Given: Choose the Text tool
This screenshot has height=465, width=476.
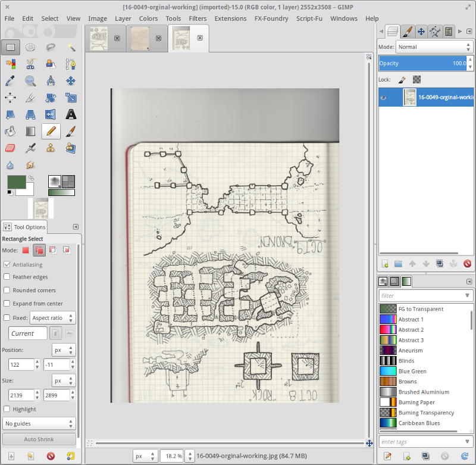Looking at the screenshot, I should (x=71, y=115).
